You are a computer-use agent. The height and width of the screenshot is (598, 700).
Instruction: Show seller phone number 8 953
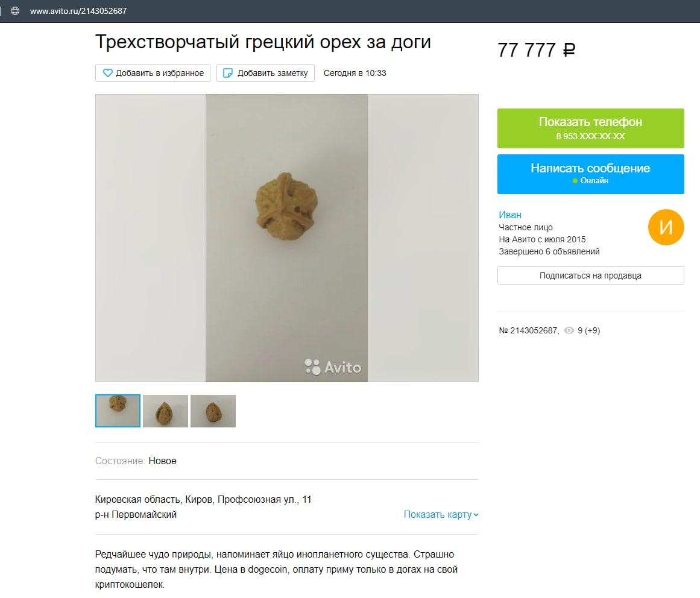(x=591, y=128)
